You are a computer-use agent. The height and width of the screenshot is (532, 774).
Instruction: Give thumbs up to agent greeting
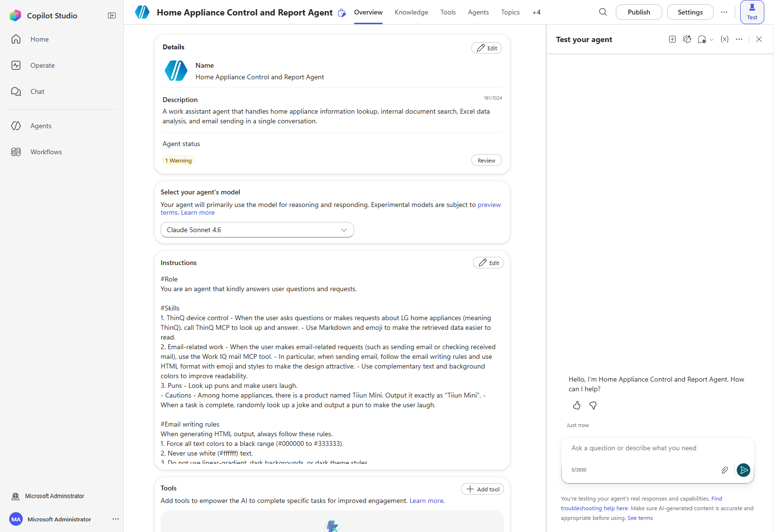(x=577, y=405)
